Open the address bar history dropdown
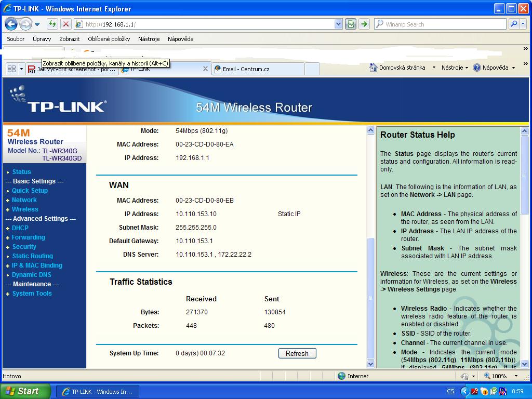Viewport: 532px width, 399px height. click(338, 24)
